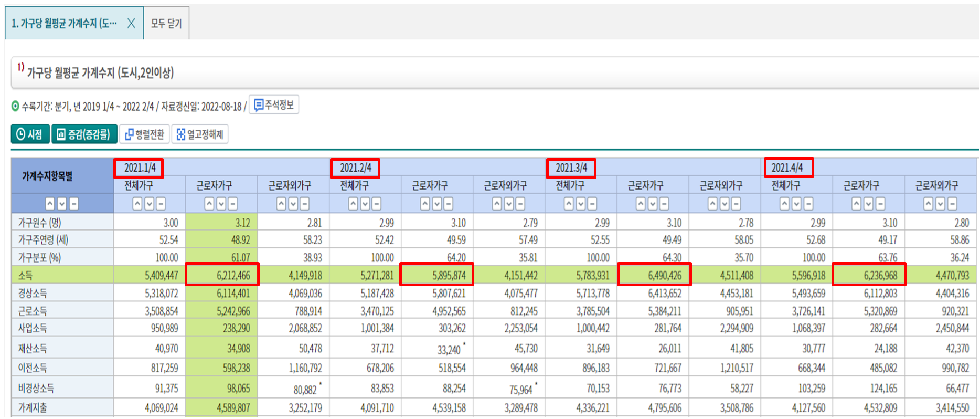Image resolution: width=980 pixels, height=419 pixels.
Task: Select the 가구원수 (명) row label
Action: [x=40, y=223]
